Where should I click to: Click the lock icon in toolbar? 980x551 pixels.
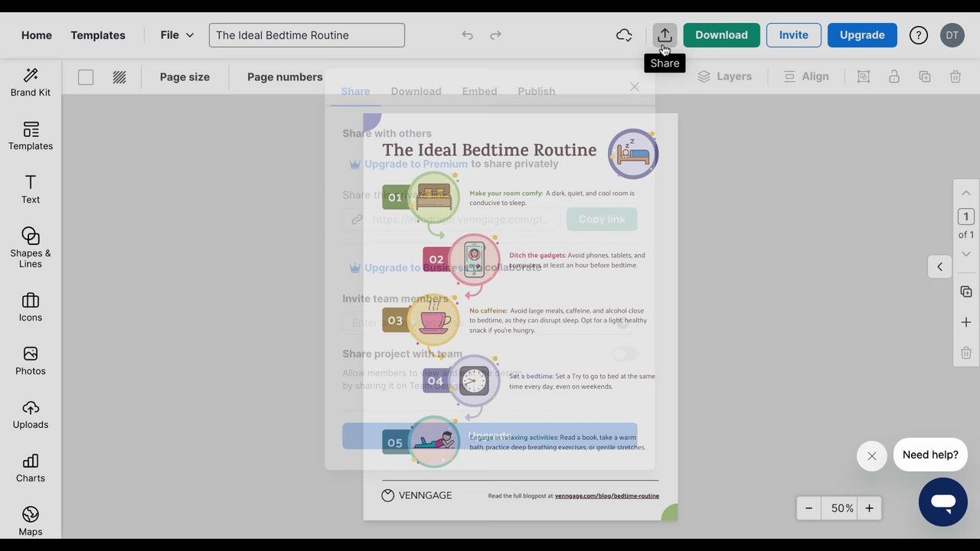tap(894, 77)
